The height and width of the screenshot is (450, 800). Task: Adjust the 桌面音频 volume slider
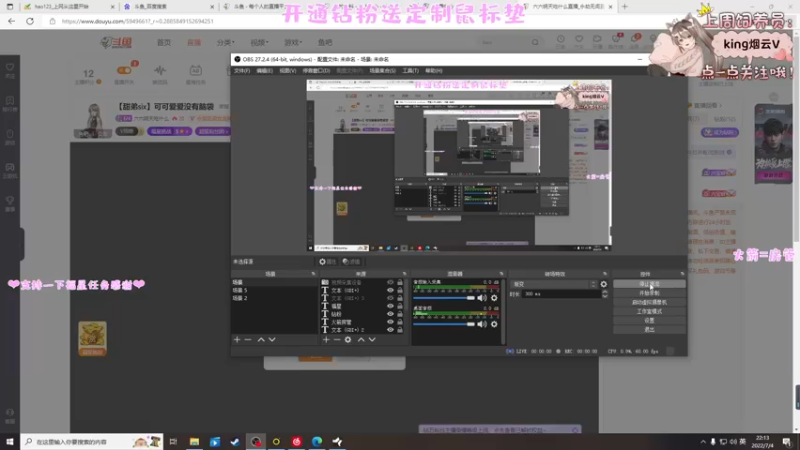click(x=444, y=324)
